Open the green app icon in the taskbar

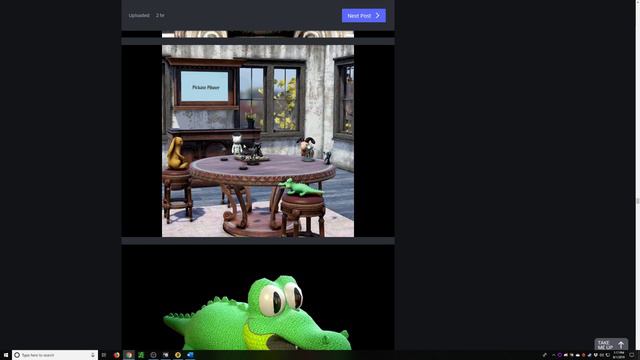tap(141, 355)
